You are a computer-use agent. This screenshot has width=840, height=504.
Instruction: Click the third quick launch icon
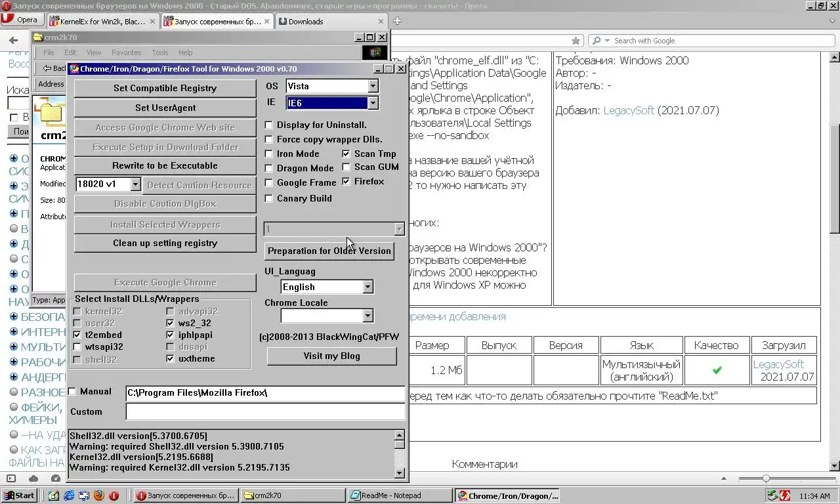(x=84, y=495)
